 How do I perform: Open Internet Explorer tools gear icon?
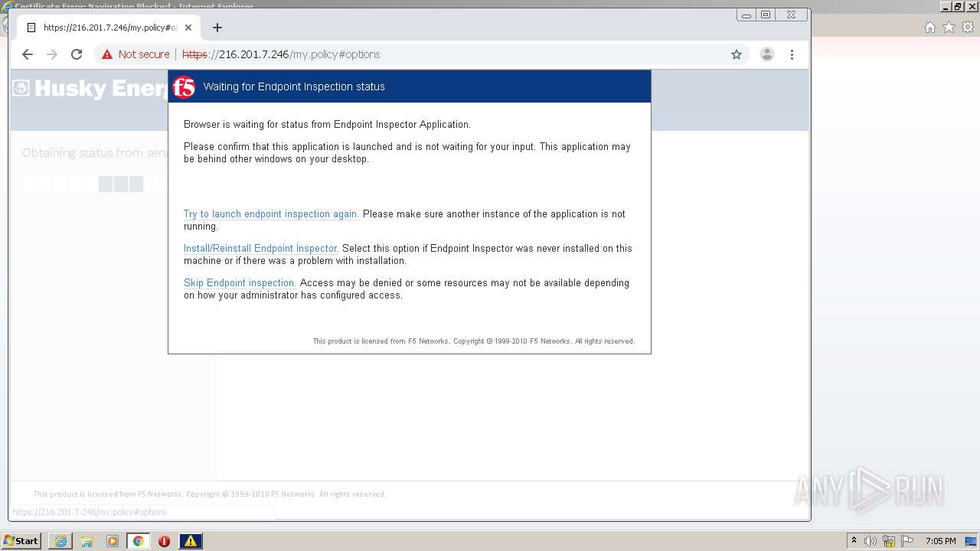coord(968,28)
